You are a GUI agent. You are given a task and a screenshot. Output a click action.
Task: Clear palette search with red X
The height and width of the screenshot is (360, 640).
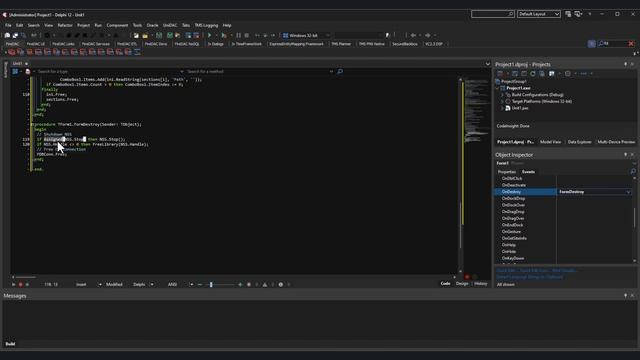click(x=631, y=43)
